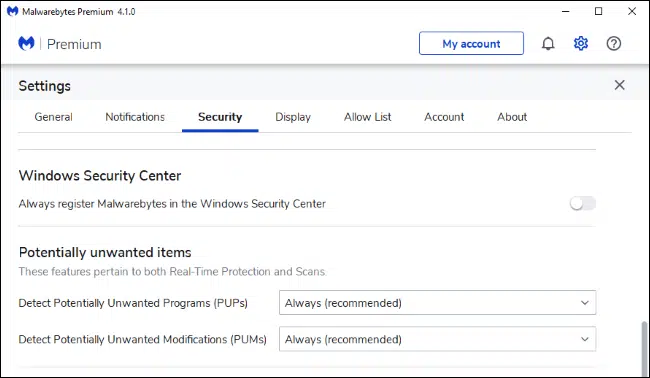The height and width of the screenshot is (378, 650).
Task: Click the My account button
Action: (x=471, y=44)
